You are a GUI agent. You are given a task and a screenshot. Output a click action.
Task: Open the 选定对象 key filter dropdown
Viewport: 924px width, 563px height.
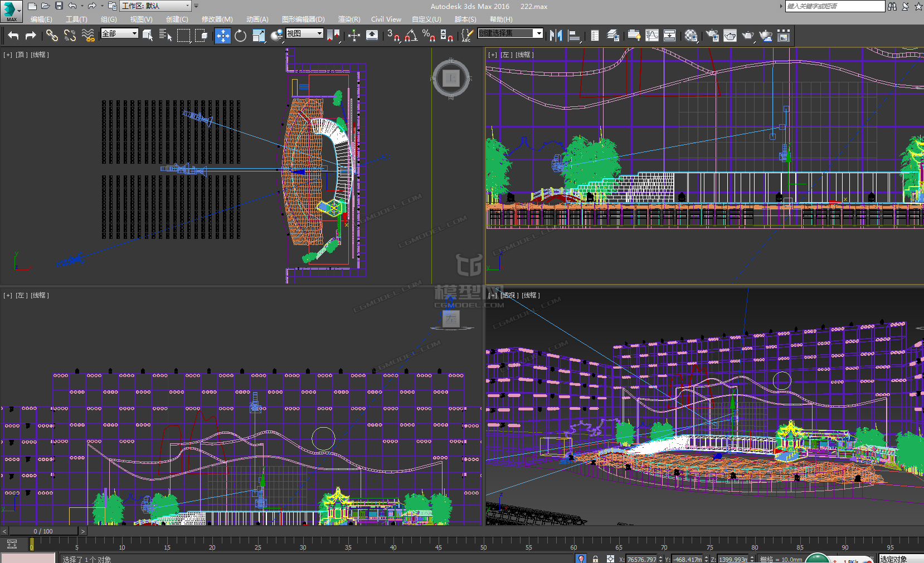pyautogui.click(x=901, y=559)
